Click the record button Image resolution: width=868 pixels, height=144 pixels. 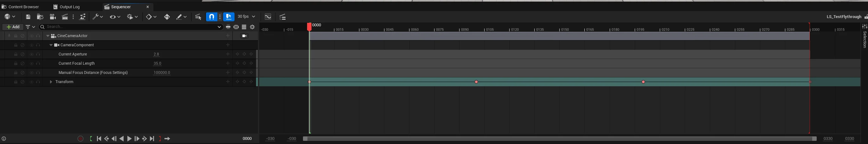(x=80, y=139)
